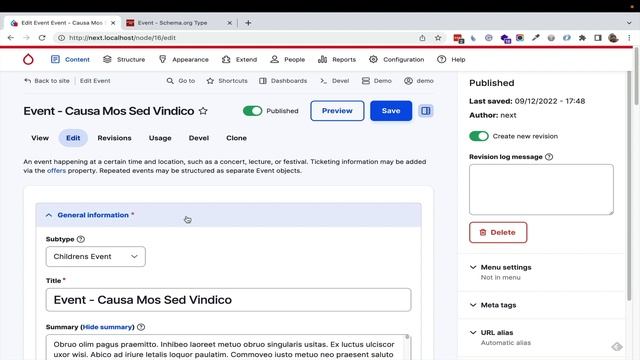Image resolution: width=640 pixels, height=360 pixels.
Task: Open the Help admin menu
Action: (x=451, y=60)
